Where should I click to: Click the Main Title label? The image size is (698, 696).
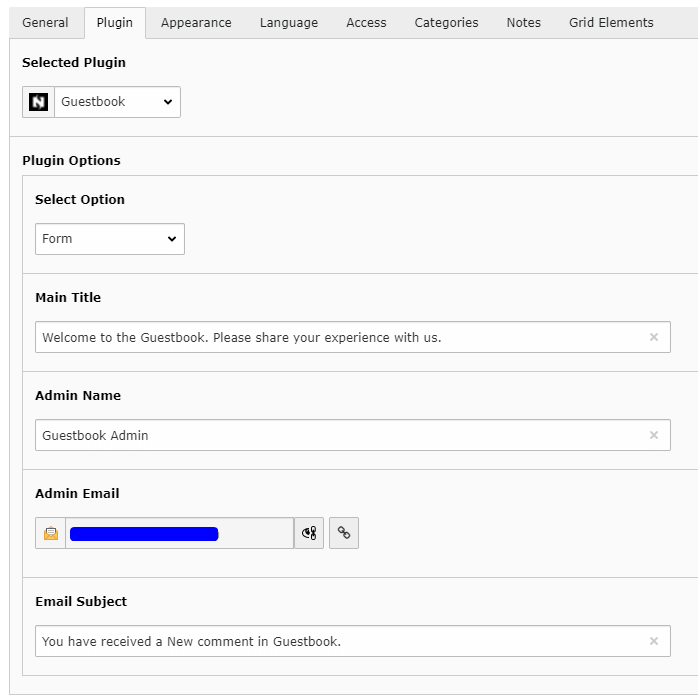click(x=68, y=298)
